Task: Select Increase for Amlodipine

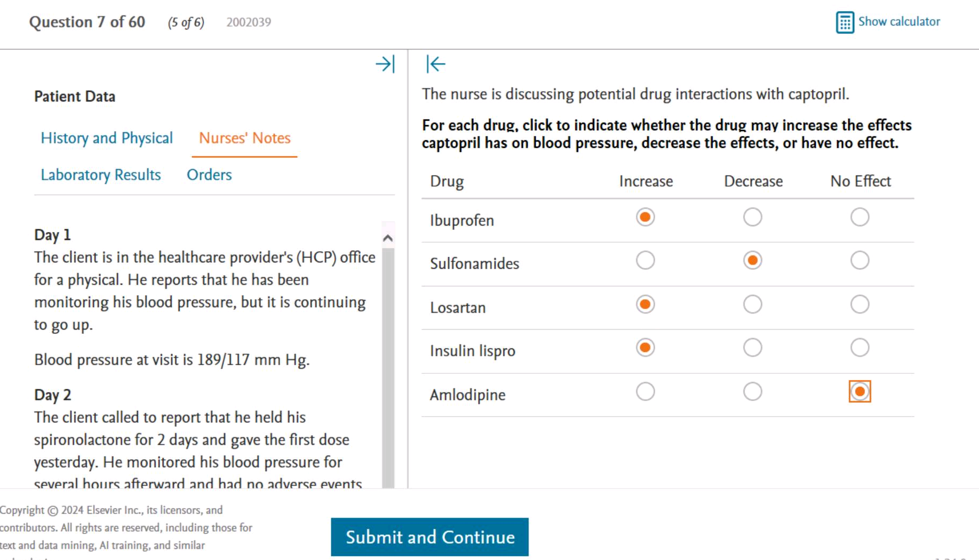Action: 645,391
